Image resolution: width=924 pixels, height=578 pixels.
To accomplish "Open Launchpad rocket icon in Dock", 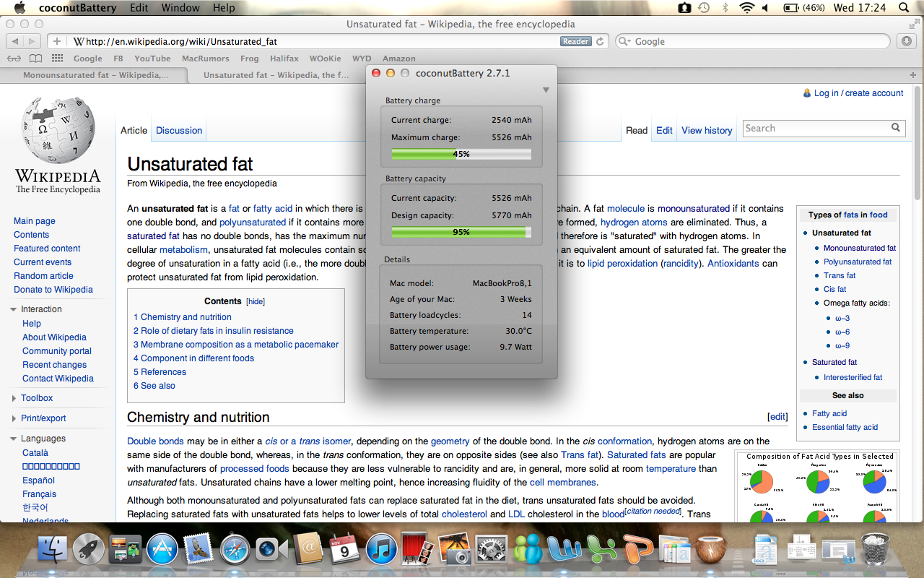I will click(89, 550).
